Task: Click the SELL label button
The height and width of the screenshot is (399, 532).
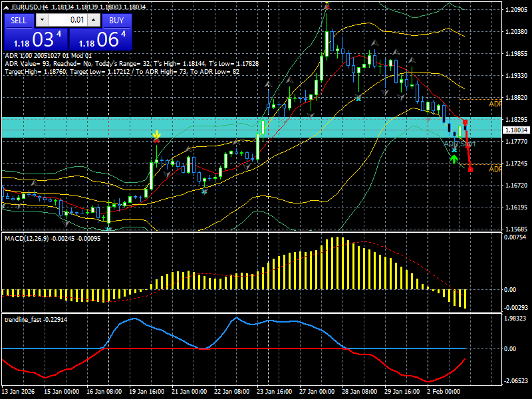Action: (x=19, y=21)
